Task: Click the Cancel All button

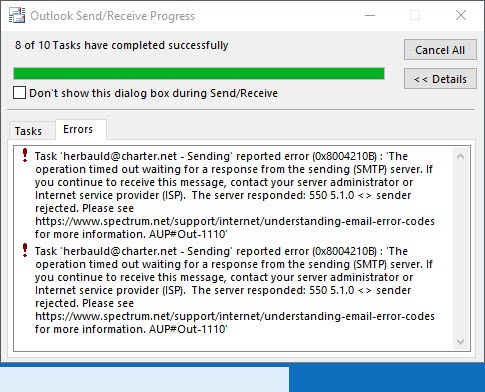Action: (440, 50)
